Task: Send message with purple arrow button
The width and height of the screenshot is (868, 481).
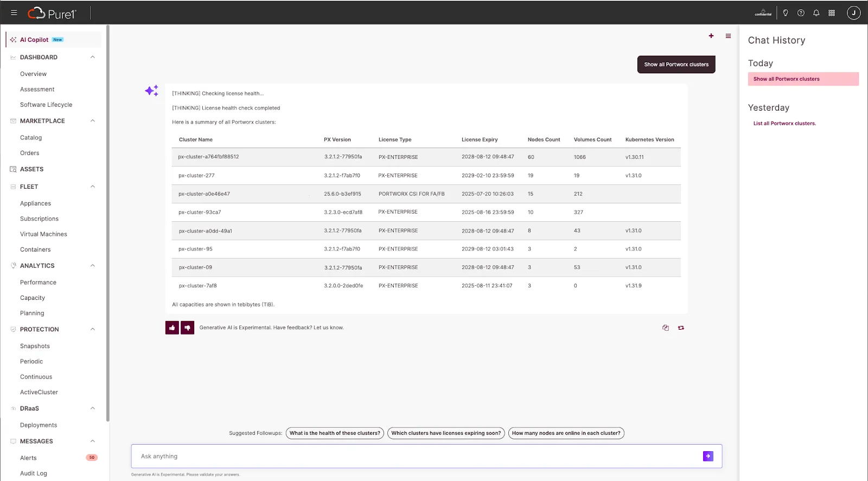Action: coord(708,456)
